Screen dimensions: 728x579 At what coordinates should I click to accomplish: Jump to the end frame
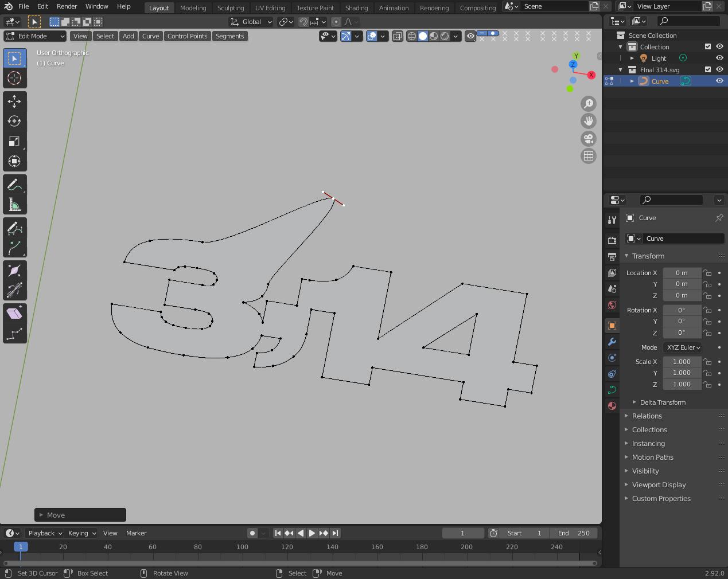click(335, 533)
